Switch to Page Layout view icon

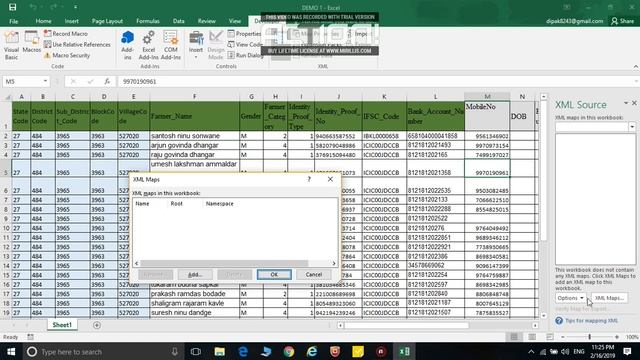click(x=532, y=337)
